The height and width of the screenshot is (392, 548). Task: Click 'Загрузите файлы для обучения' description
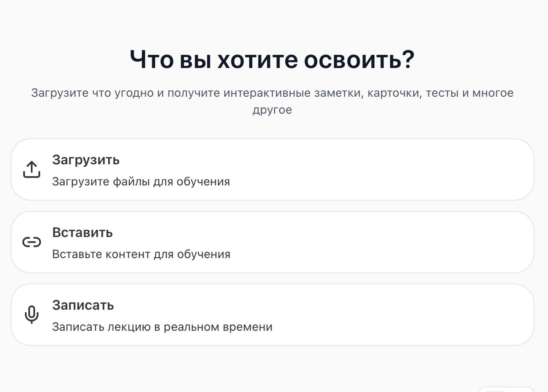click(141, 182)
